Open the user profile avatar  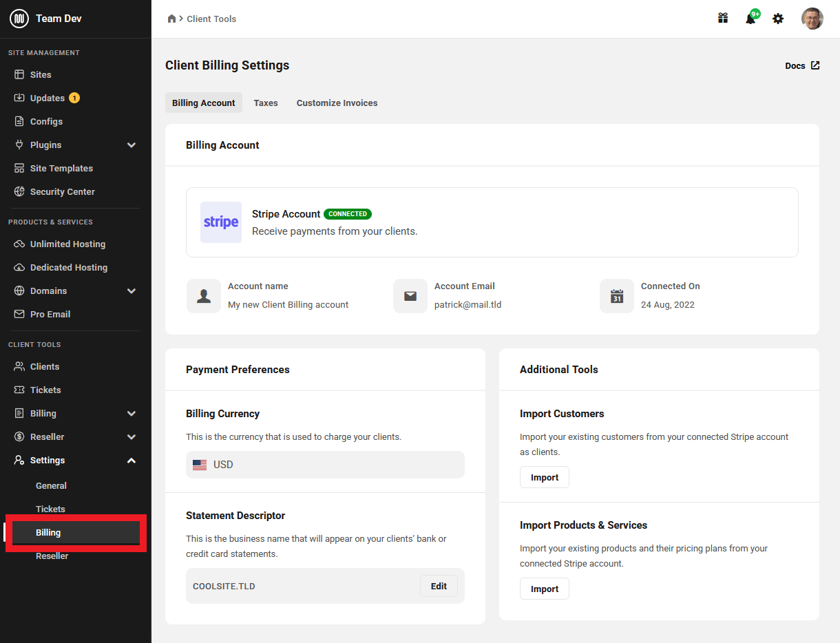812,19
